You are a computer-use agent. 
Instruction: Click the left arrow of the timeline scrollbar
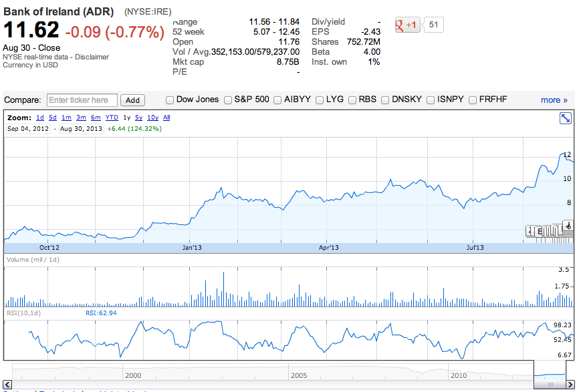coord(7,385)
